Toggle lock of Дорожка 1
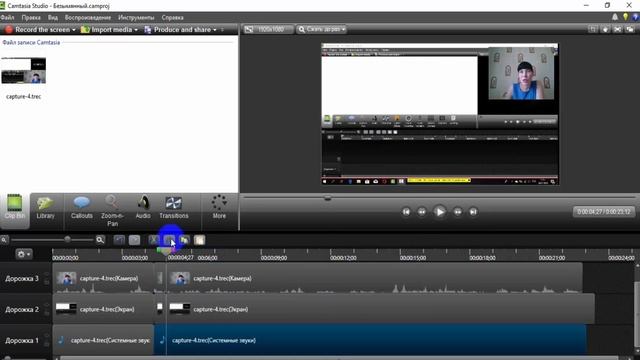The width and height of the screenshot is (640, 360). (x=47, y=344)
